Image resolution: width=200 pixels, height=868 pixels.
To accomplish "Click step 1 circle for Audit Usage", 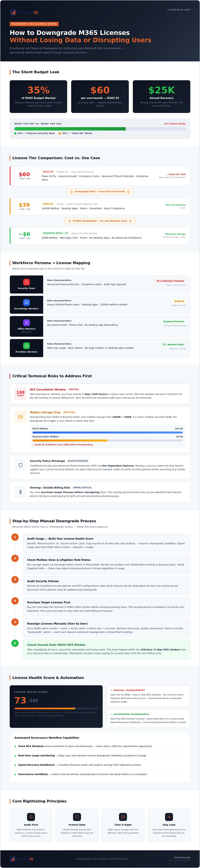I will (x=15, y=537).
